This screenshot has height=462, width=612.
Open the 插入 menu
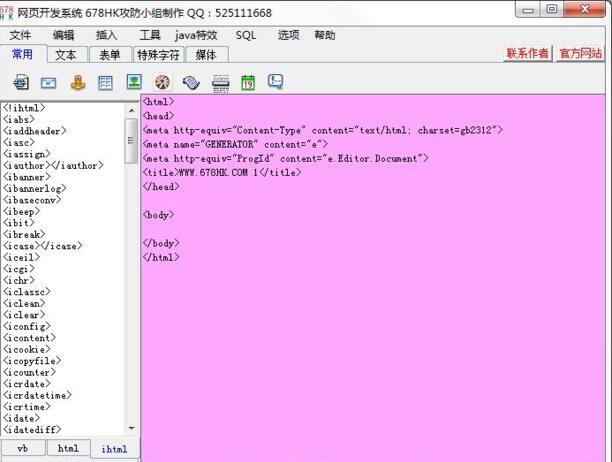[107, 35]
